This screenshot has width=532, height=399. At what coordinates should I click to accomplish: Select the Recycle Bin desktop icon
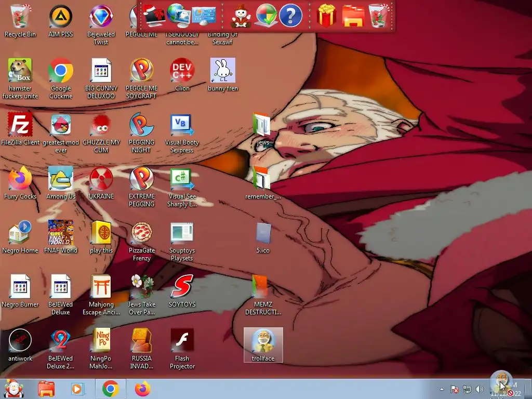coord(20,21)
